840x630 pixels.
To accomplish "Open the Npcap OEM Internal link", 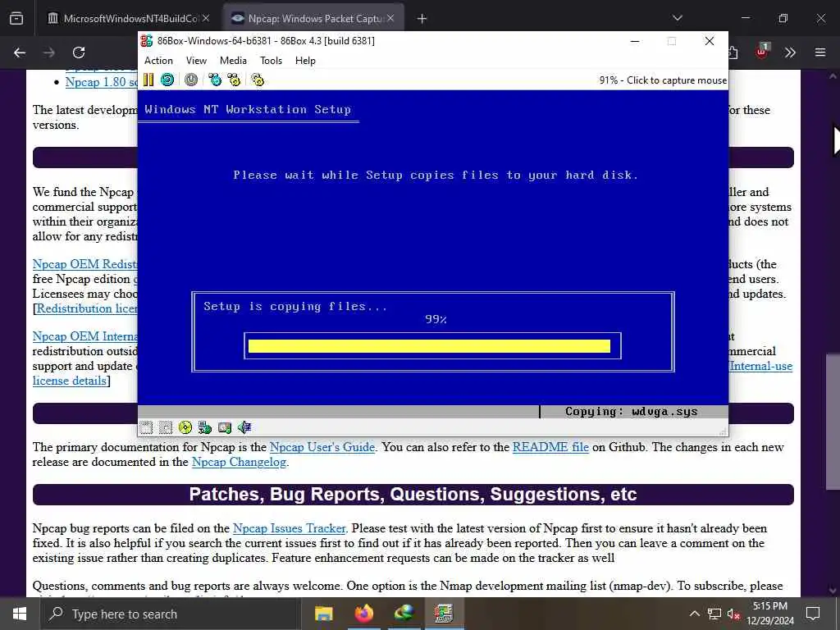I will click(x=84, y=336).
